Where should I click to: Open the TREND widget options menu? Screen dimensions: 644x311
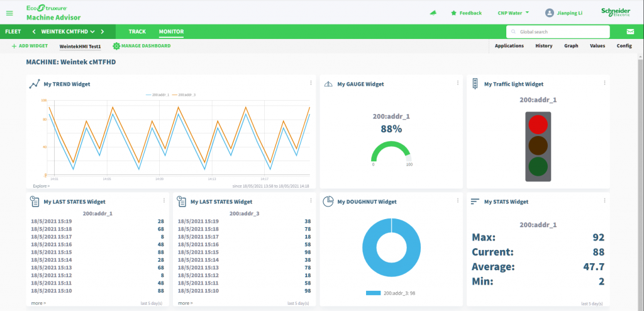311,82
